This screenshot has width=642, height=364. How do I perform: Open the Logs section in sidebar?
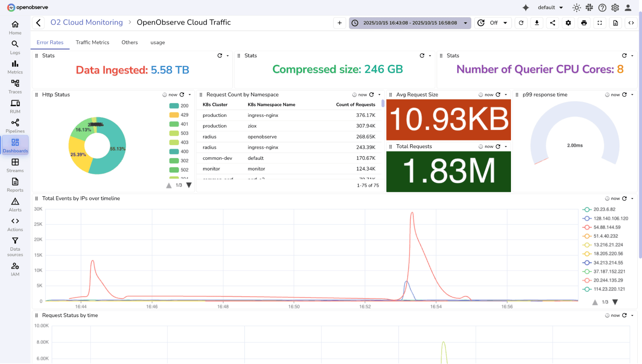pyautogui.click(x=15, y=47)
